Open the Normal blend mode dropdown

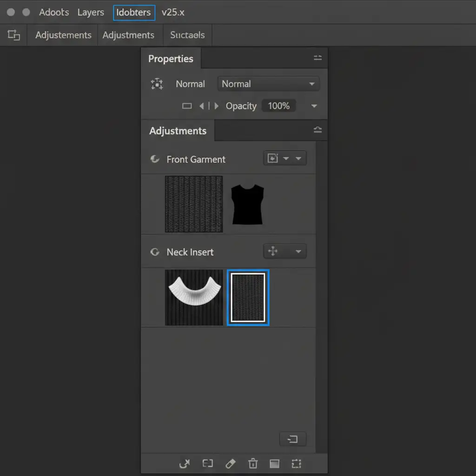(x=268, y=84)
